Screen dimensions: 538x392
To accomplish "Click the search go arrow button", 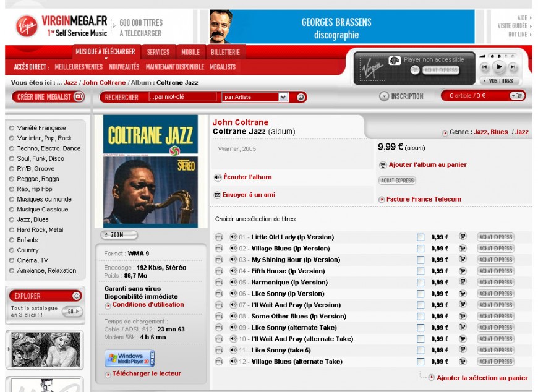I will (301, 97).
